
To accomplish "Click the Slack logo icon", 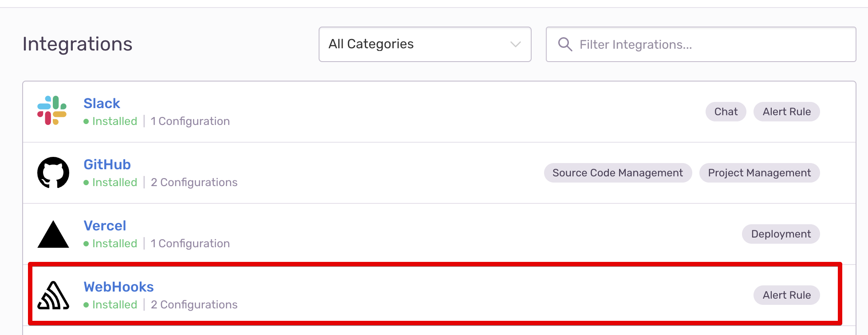I will click(x=52, y=111).
